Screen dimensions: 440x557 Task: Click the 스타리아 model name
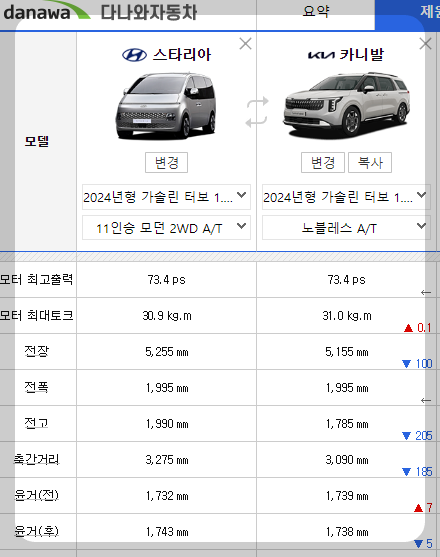[182, 55]
